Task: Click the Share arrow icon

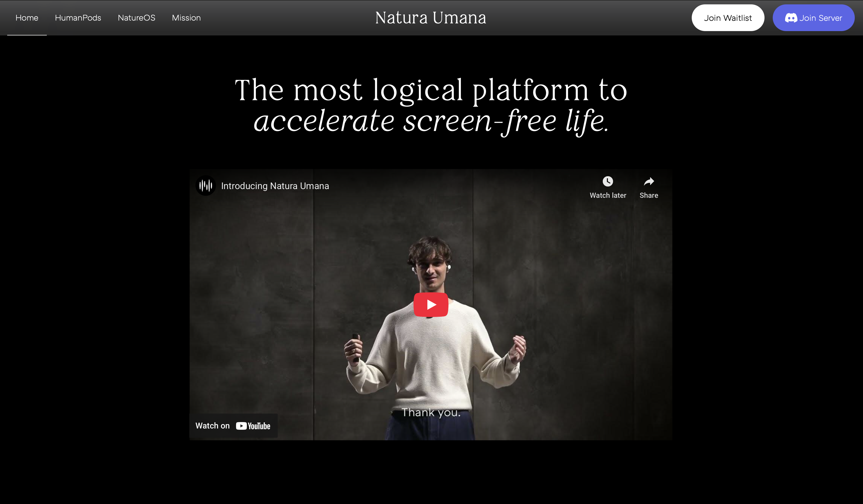Action: click(x=649, y=182)
